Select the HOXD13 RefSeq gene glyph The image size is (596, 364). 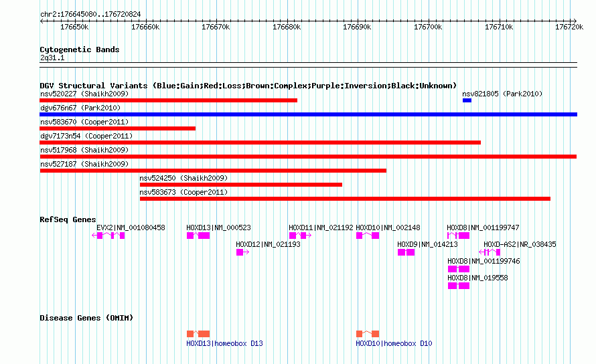(x=198, y=236)
